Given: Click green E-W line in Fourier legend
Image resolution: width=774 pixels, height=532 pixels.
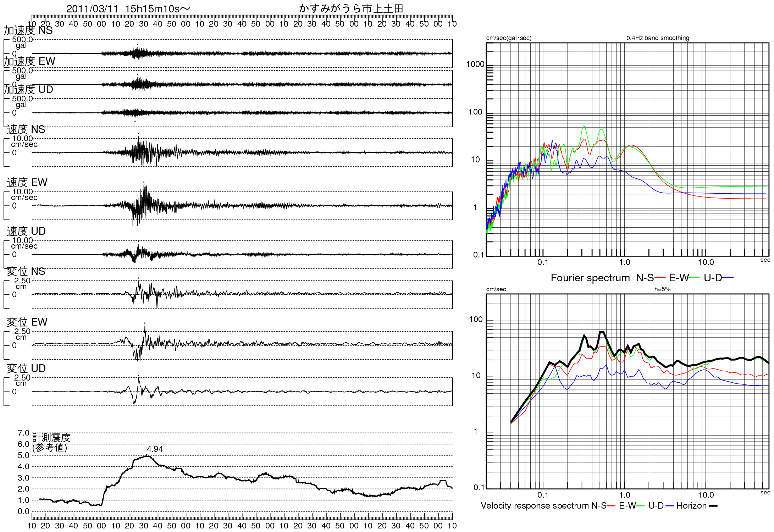Looking at the screenshot, I should click(x=694, y=278).
